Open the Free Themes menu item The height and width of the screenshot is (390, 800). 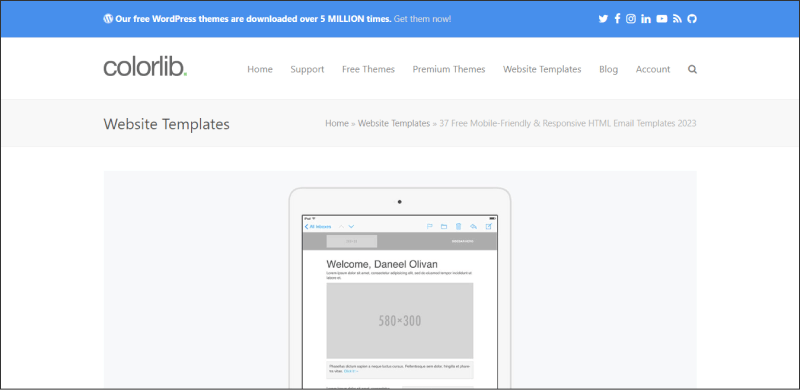pyautogui.click(x=368, y=69)
